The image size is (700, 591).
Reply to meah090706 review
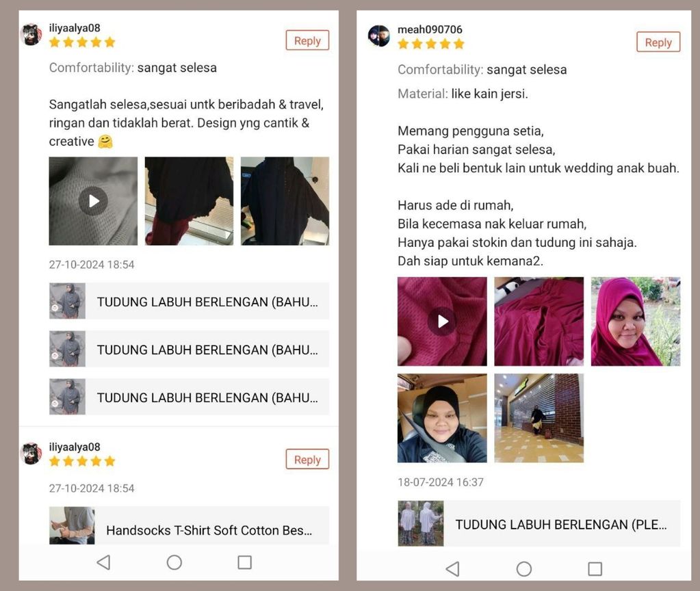click(658, 42)
